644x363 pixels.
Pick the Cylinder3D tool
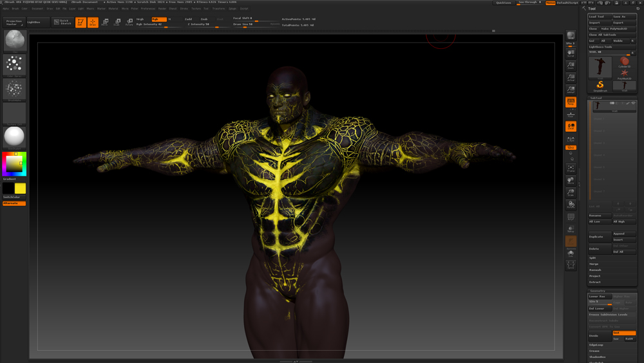tap(624, 61)
